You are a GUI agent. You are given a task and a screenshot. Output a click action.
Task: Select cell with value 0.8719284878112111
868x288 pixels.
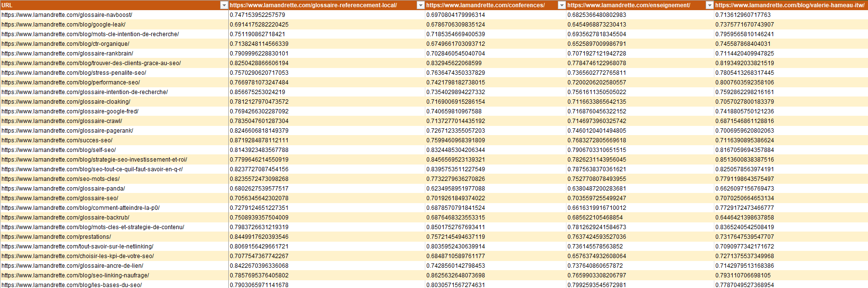pyautogui.click(x=327, y=140)
